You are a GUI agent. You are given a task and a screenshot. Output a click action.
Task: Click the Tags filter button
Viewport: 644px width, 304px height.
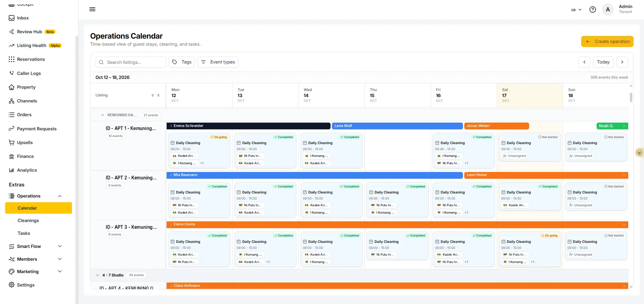tap(182, 62)
